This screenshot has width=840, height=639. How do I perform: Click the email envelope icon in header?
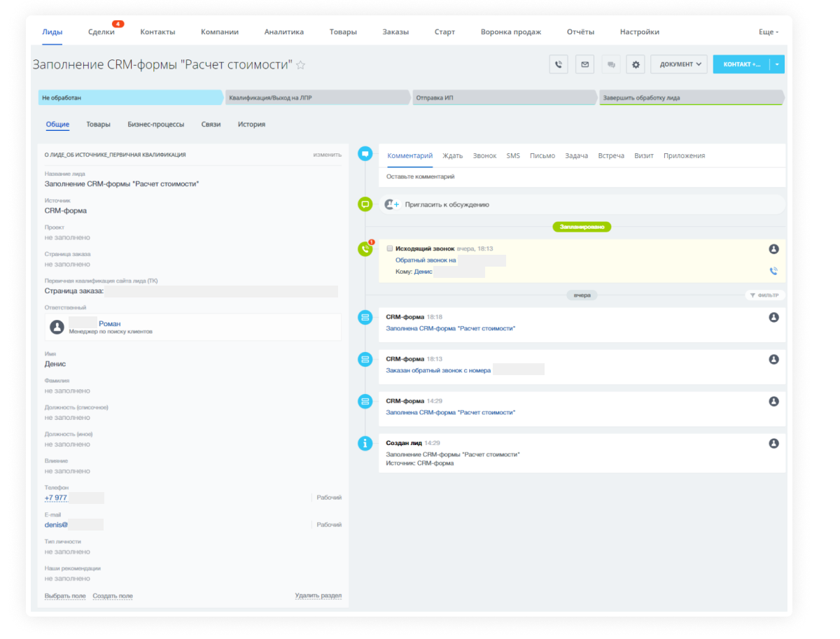(x=584, y=64)
